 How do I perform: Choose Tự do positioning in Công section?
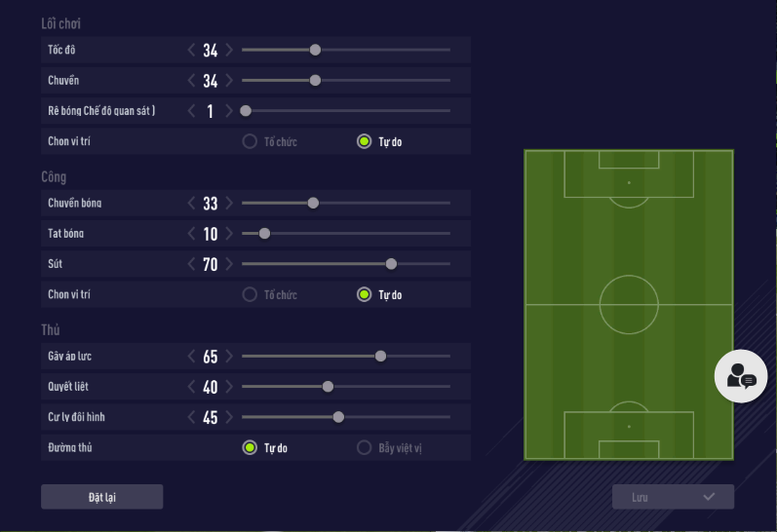pyautogui.click(x=365, y=294)
